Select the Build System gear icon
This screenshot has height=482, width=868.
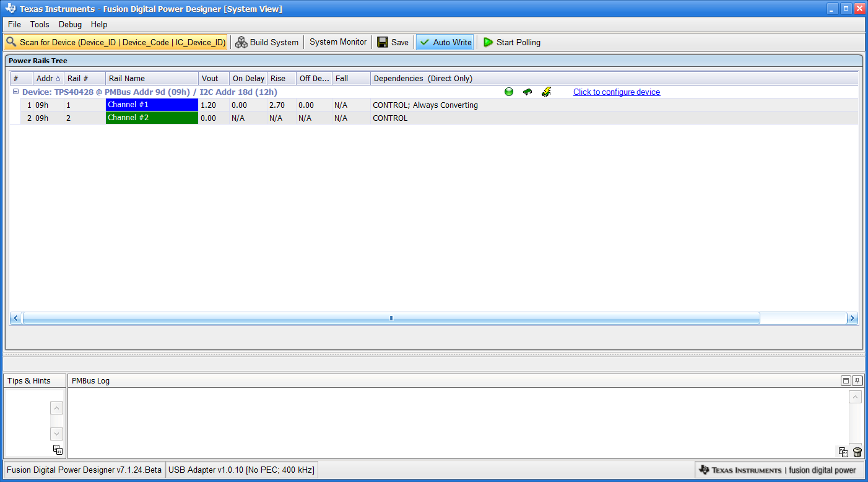tap(241, 42)
